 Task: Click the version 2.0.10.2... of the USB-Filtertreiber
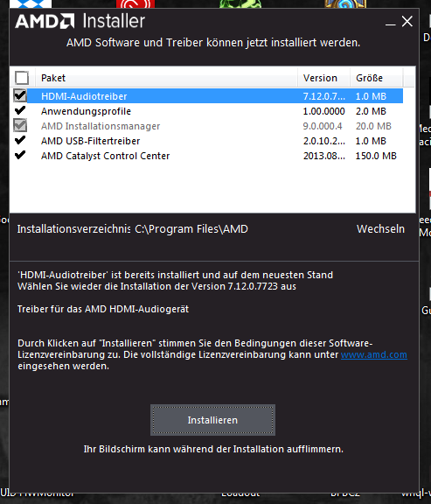tap(324, 141)
